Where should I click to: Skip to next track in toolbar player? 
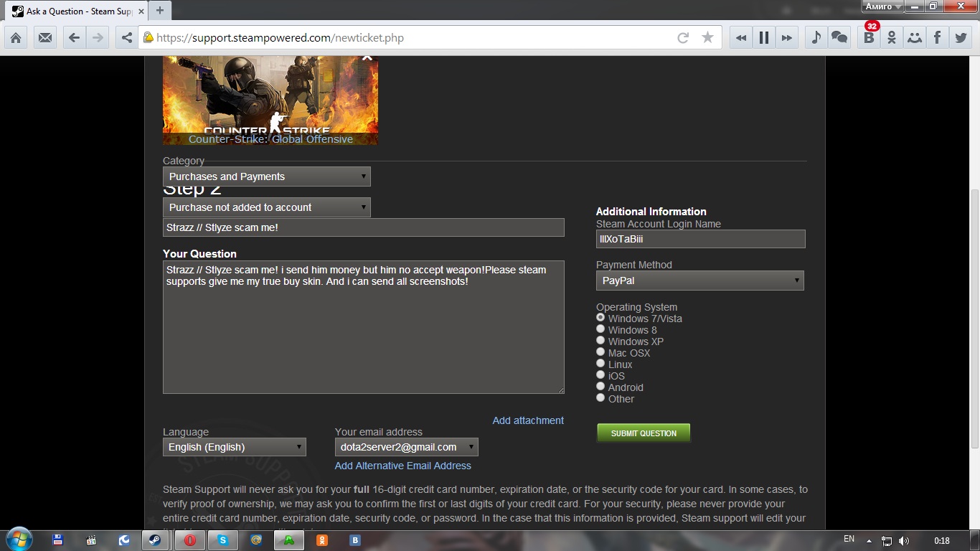point(787,38)
